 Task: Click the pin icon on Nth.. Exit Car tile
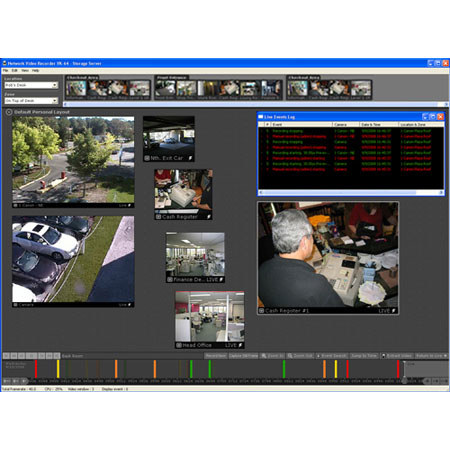pyautogui.click(x=190, y=158)
